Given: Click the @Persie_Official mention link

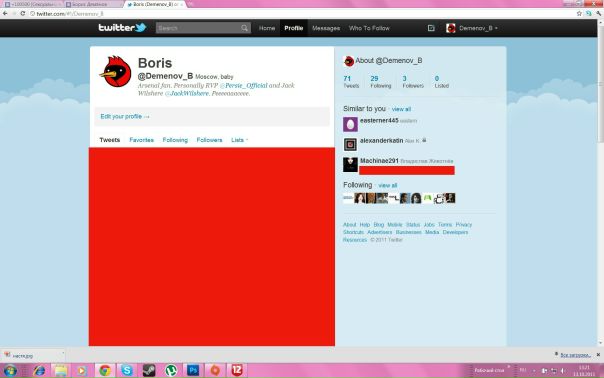Looking at the screenshot, I should pos(243,86).
